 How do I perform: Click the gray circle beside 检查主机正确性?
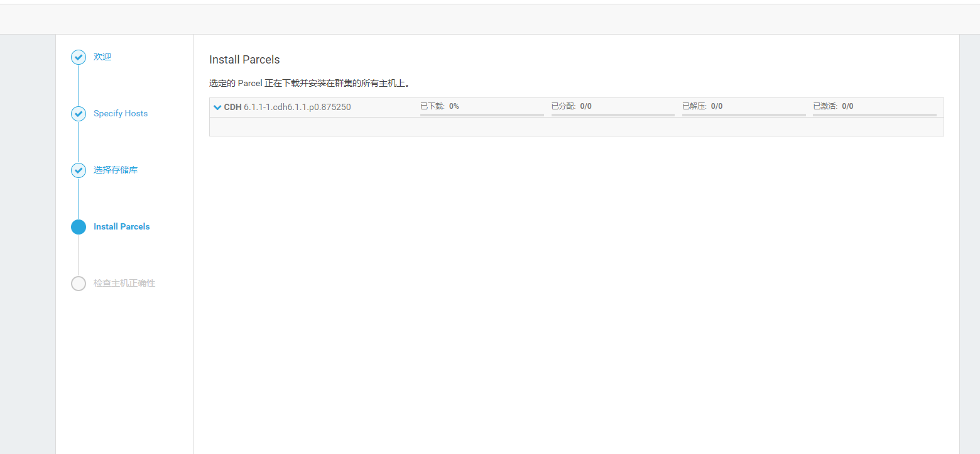(x=78, y=283)
